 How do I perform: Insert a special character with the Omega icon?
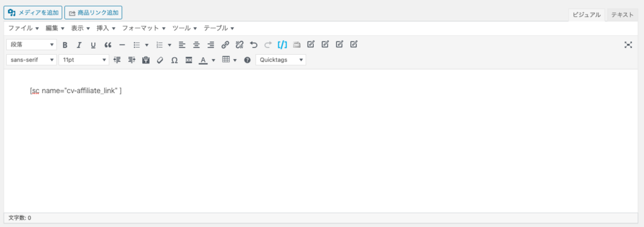(x=174, y=60)
